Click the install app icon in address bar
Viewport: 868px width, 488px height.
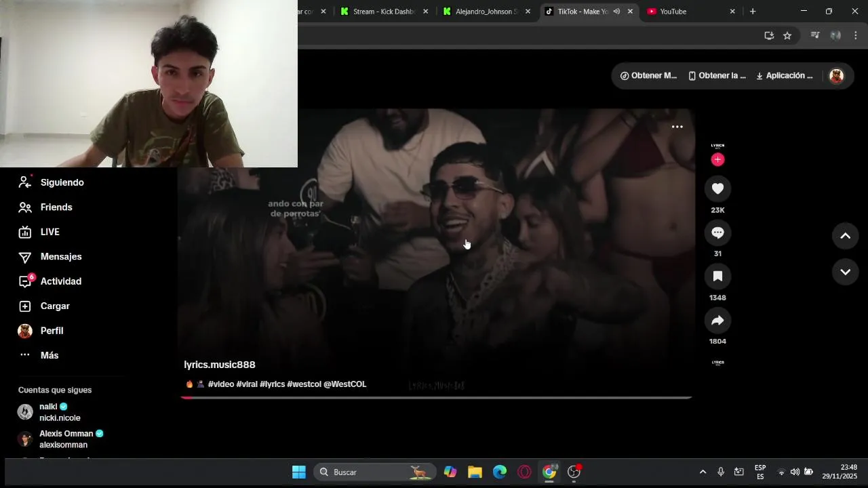pyautogui.click(x=769, y=36)
